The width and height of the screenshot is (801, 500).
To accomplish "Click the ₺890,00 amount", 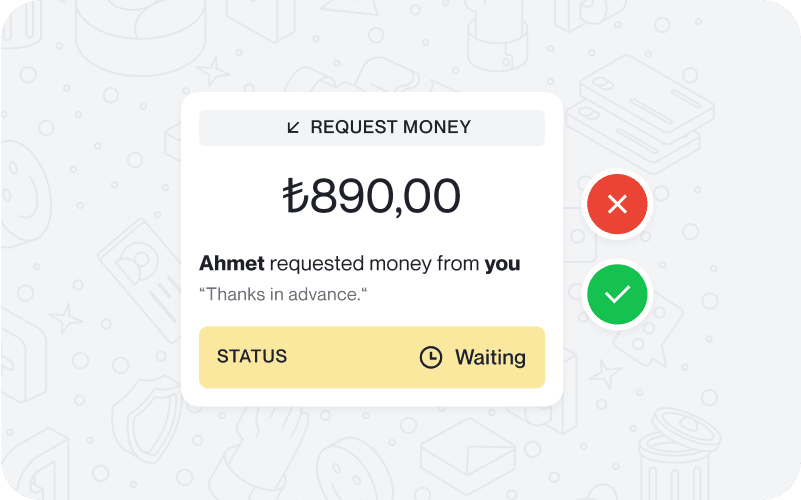I will pos(372,196).
